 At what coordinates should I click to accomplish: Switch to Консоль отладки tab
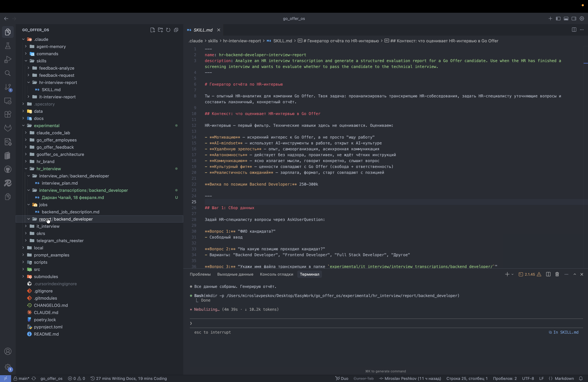[x=277, y=274]
